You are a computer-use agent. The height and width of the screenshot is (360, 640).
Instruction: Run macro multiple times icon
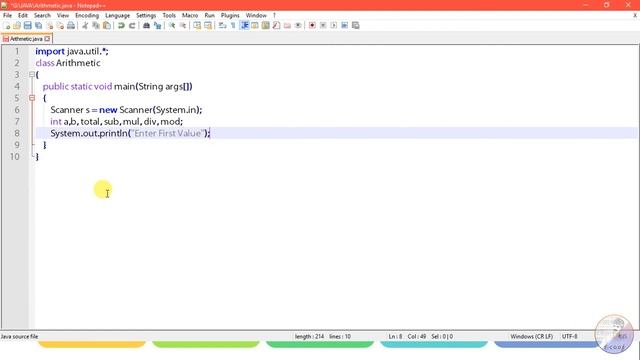click(344, 26)
